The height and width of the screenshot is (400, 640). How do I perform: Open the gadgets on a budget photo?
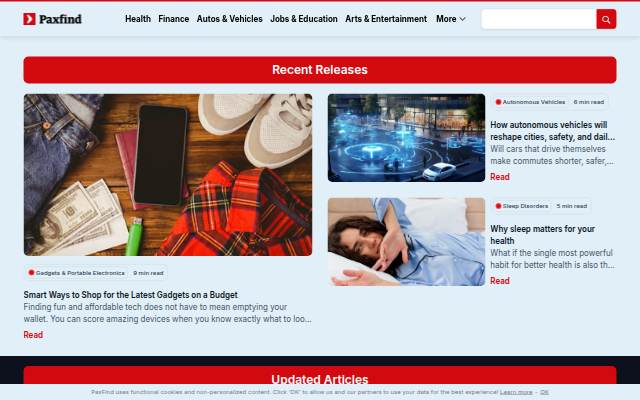click(x=168, y=175)
